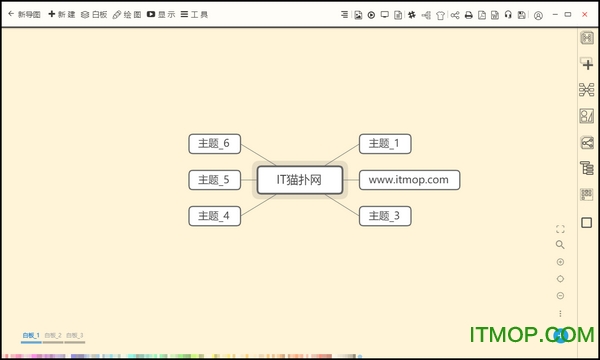Screen dimensions: 600x360
Task: Click the PDF export icon
Action: [482, 15]
